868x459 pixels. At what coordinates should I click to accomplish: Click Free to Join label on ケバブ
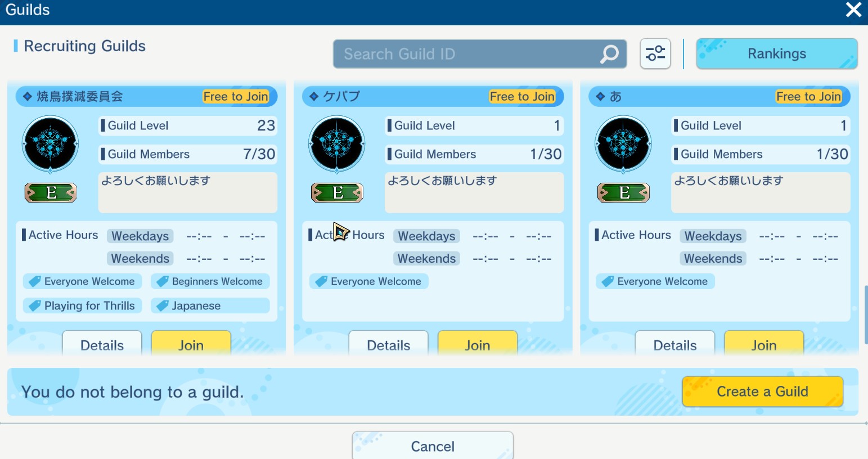click(522, 97)
